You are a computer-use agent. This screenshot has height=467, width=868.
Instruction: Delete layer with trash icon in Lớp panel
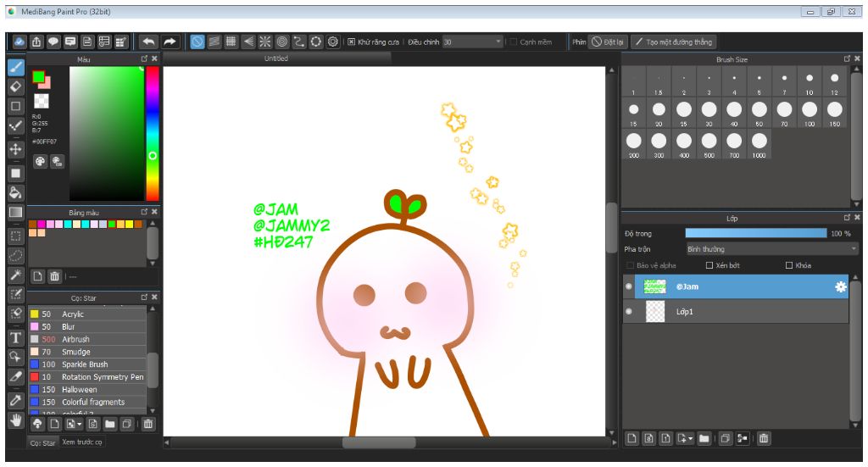point(764,438)
